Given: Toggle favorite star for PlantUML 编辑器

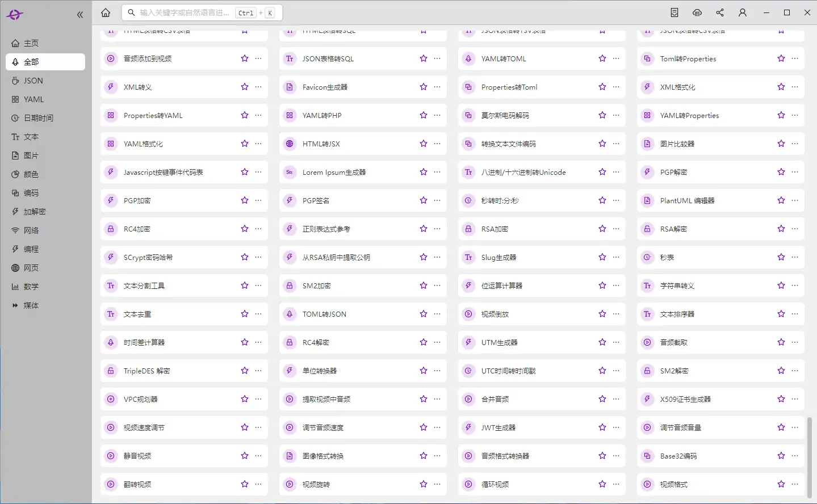Looking at the screenshot, I should [781, 200].
